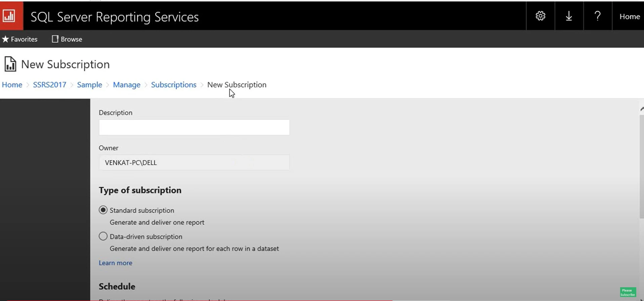Click the download arrow icon
Screen dimensions: 644x301
click(x=569, y=16)
